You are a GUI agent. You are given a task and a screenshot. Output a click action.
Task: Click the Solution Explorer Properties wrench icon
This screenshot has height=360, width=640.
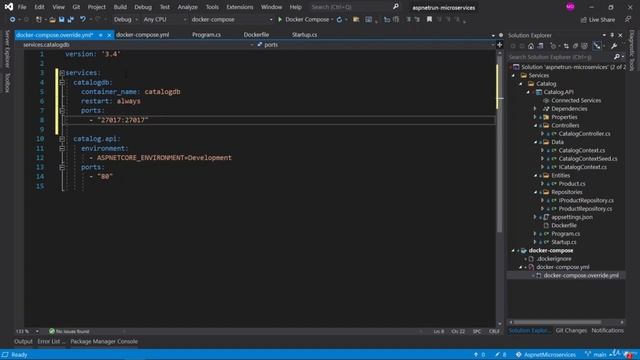pos(614,46)
